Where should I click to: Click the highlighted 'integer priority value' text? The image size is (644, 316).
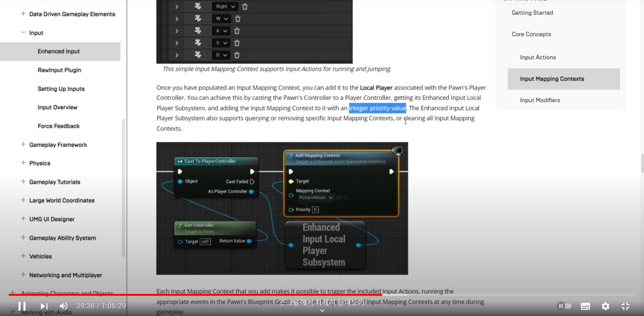point(377,108)
